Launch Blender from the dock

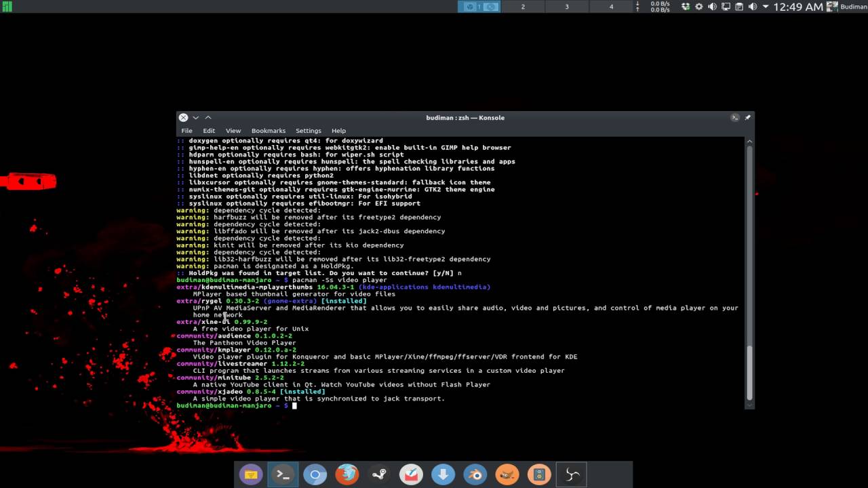pos(475,475)
